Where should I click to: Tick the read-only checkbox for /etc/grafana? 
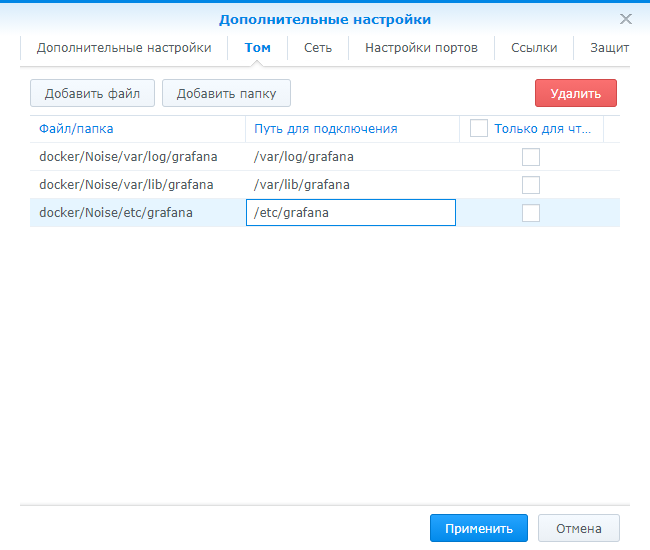coord(531,213)
